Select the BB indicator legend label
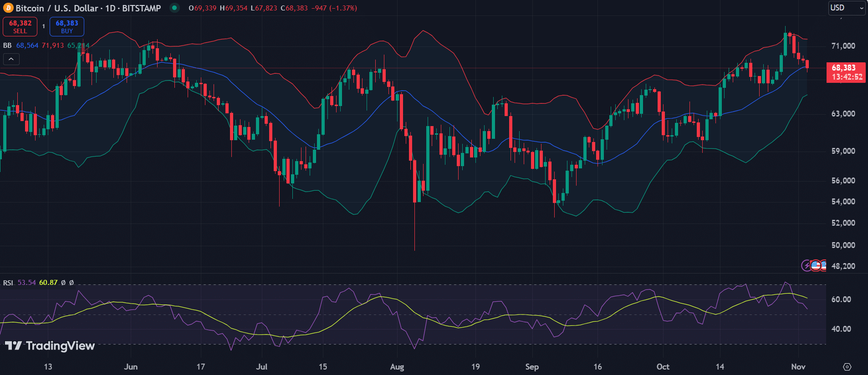Image resolution: width=868 pixels, height=375 pixels. pos(7,46)
